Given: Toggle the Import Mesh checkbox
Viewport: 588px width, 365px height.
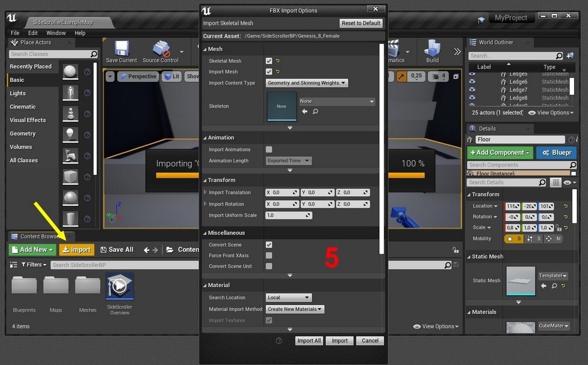Looking at the screenshot, I should pos(269,72).
